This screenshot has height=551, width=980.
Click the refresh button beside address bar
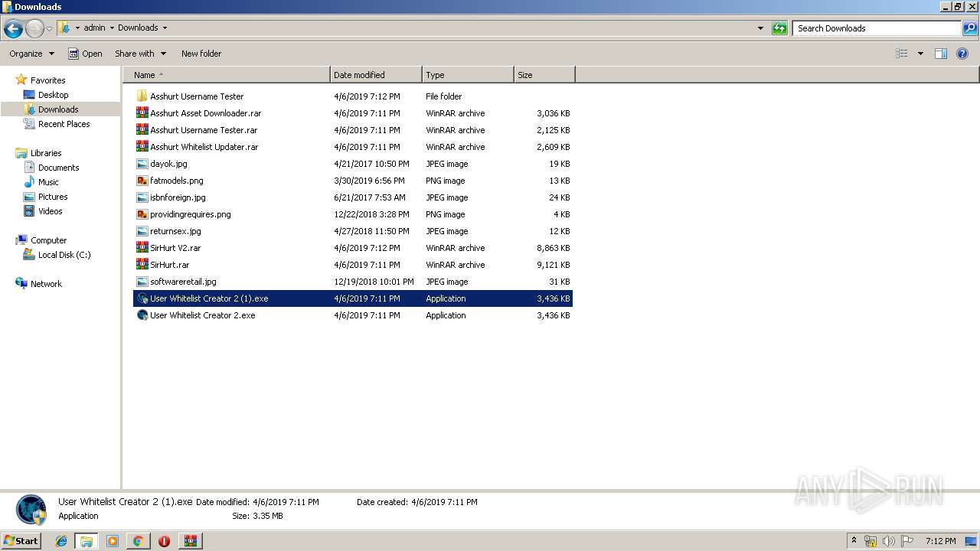coord(779,28)
